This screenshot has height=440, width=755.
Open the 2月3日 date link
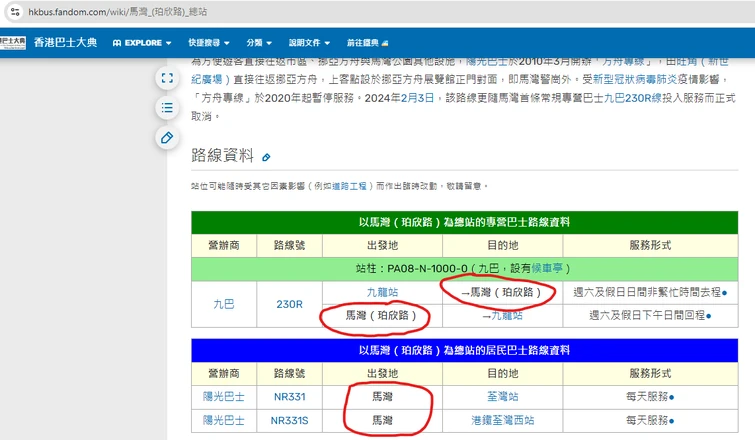click(417, 98)
